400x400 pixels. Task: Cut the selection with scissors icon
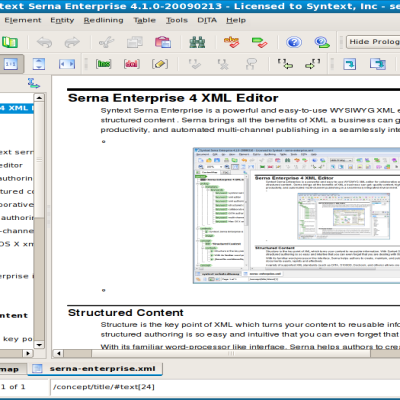click(x=107, y=42)
